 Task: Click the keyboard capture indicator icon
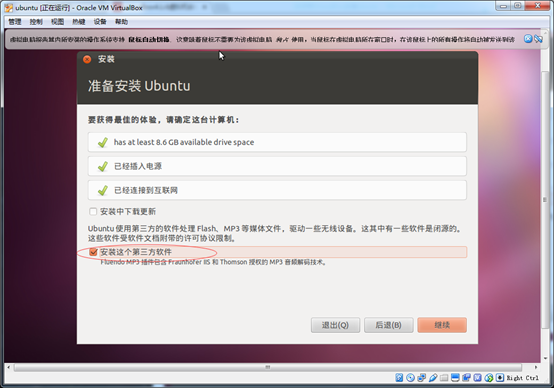500,378
